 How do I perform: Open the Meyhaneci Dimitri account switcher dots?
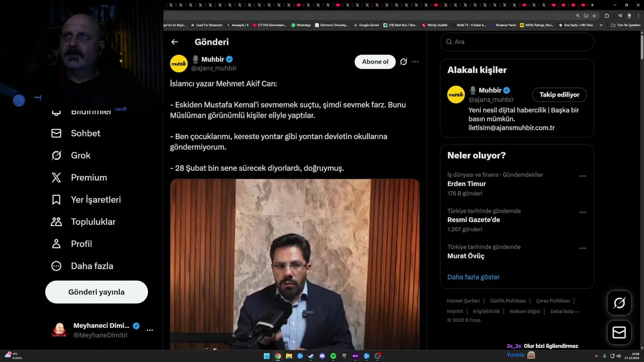[x=149, y=330]
